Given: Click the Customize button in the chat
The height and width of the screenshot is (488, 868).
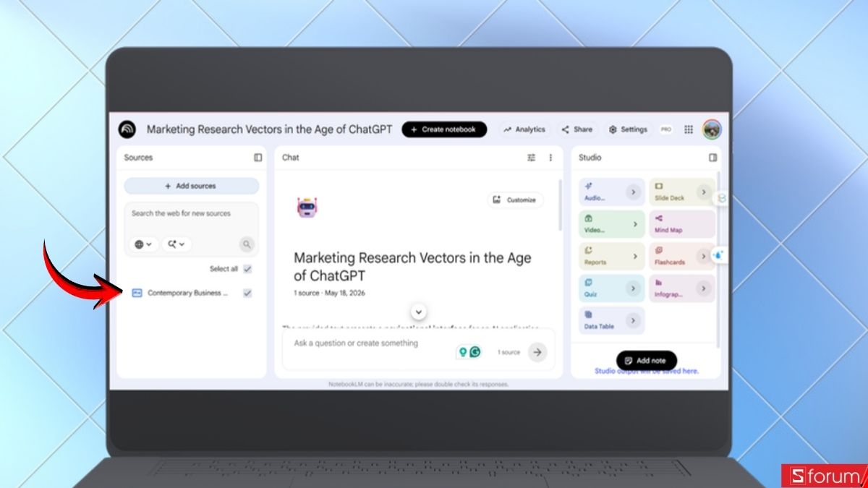Looking at the screenshot, I should coord(516,200).
